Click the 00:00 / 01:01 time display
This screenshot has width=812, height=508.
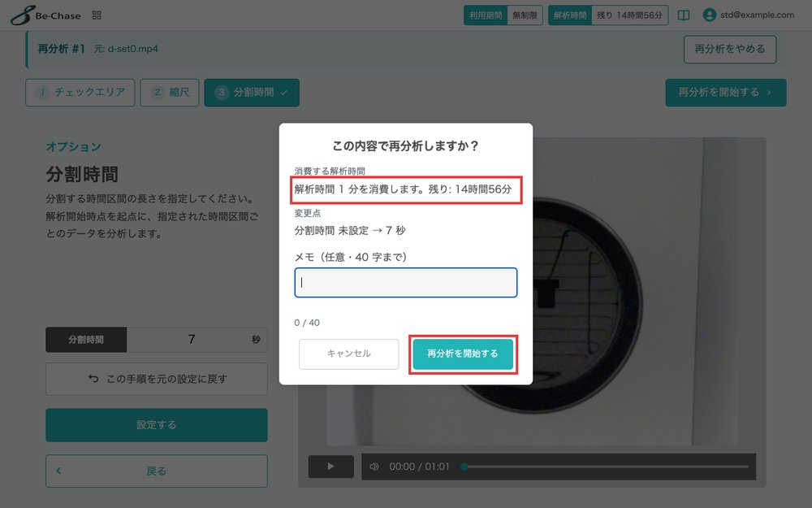pyautogui.click(x=419, y=467)
